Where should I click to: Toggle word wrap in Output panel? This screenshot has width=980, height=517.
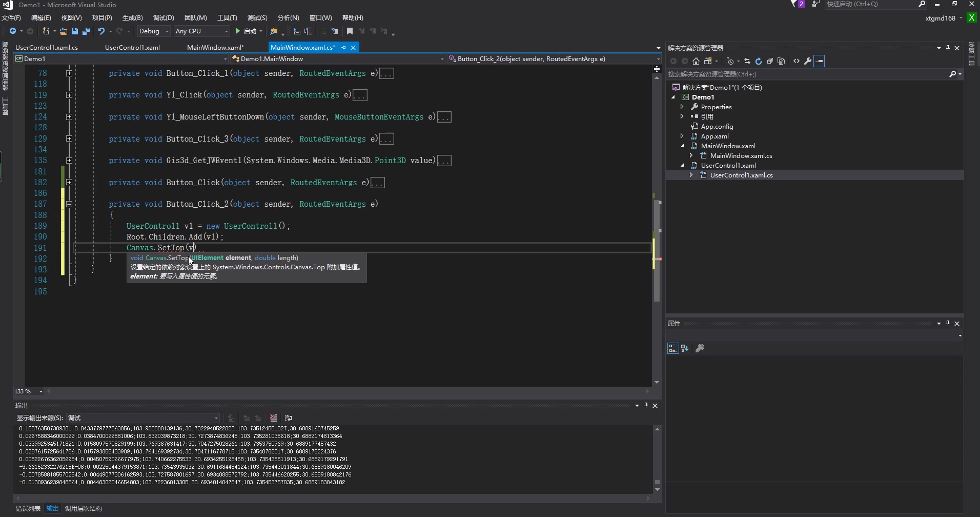[289, 418]
